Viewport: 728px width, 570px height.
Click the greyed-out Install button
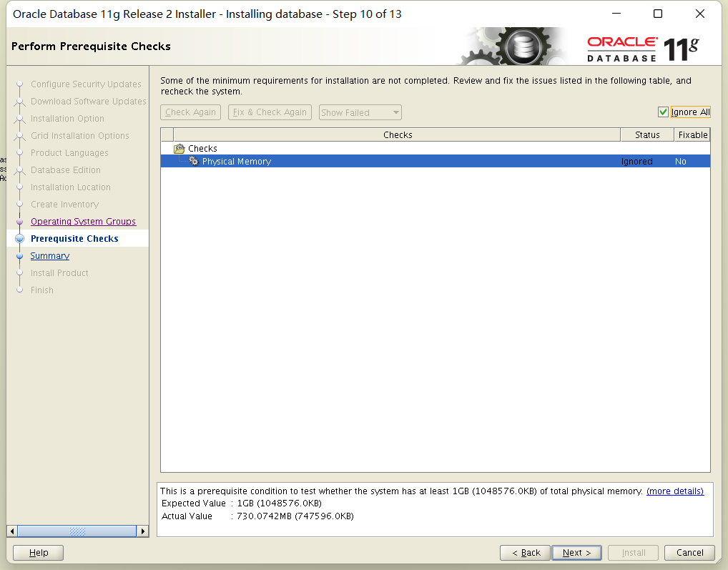634,553
